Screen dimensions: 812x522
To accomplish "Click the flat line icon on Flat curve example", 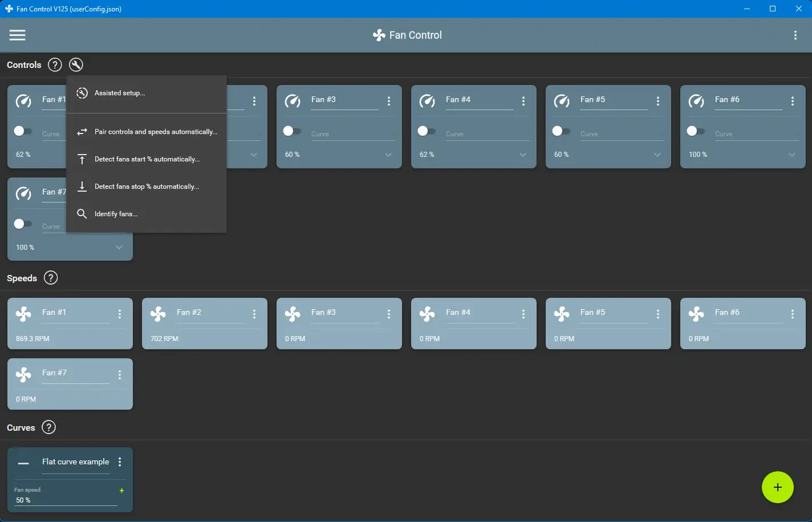I will [x=23, y=463].
